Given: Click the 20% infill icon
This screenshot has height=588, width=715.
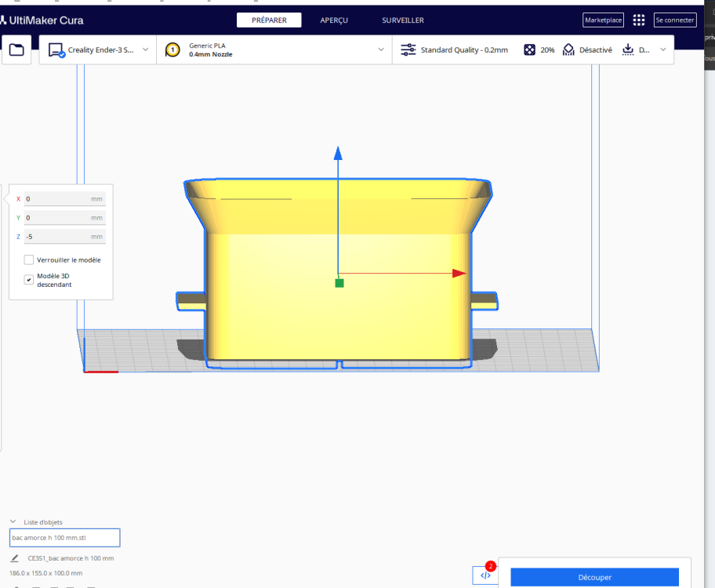Looking at the screenshot, I should point(529,49).
